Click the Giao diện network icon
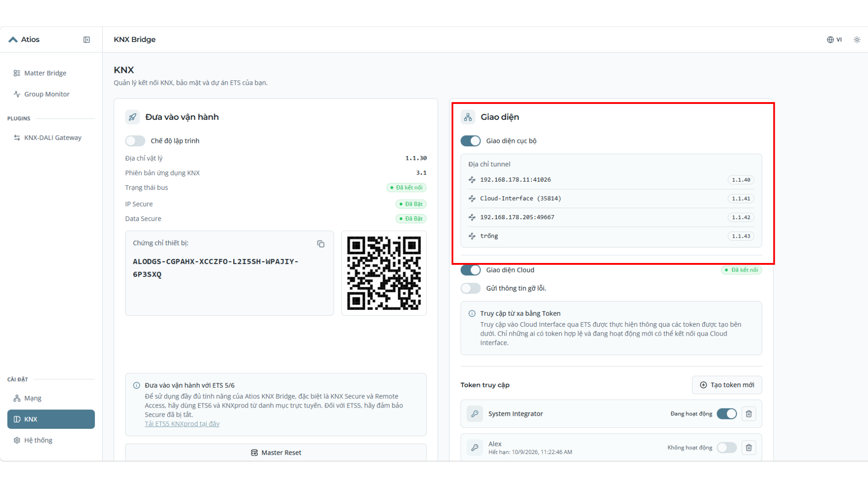 (468, 117)
